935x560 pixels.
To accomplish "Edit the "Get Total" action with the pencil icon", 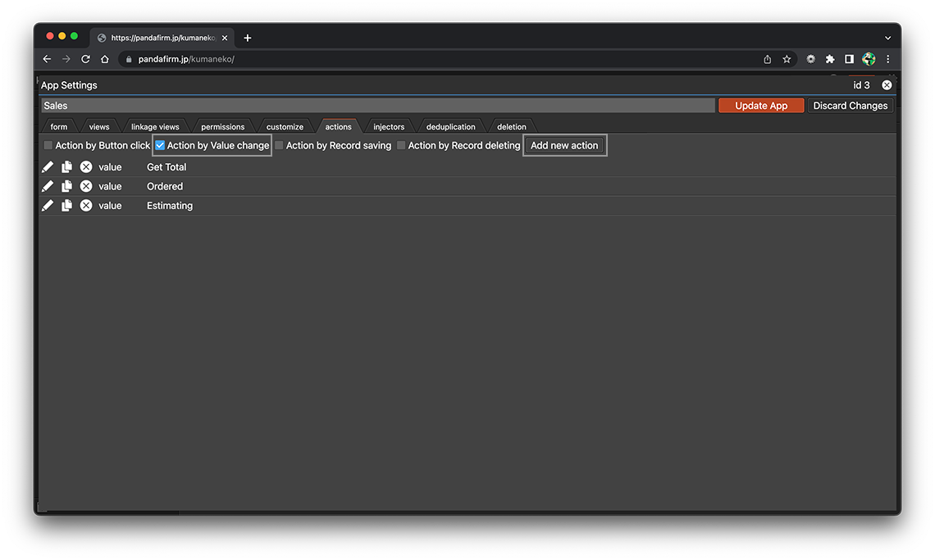I will (x=47, y=166).
